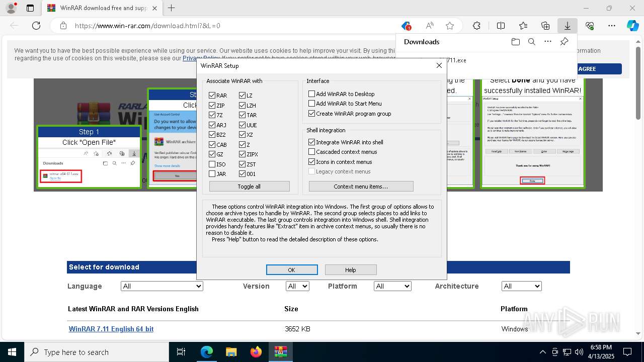
Task: Enable Cascaded context menus option
Action: pos(311,152)
